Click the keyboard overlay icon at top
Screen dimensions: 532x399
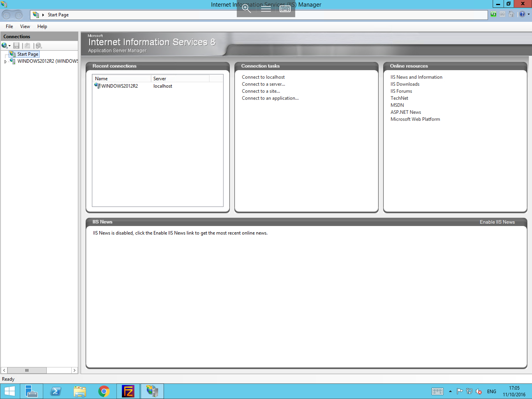[285, 9]
